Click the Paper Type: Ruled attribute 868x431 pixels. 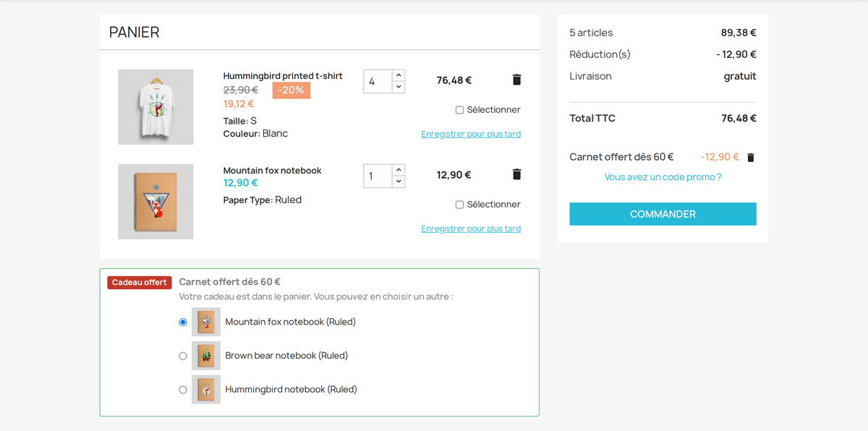(x=263, y=200)
